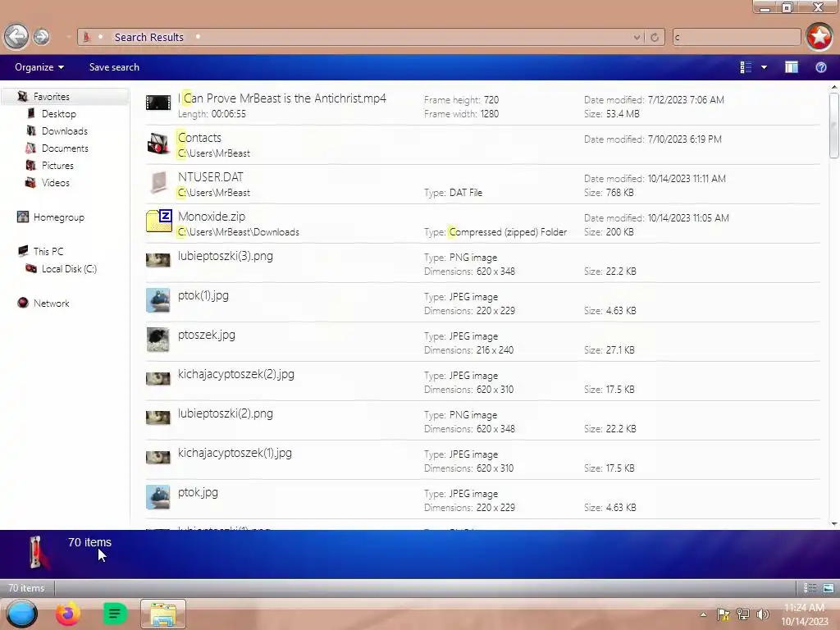Viewport: 840px width, 630px height.
Task: Select the Monoxide.zip archive icon
Action: (159, 221)
